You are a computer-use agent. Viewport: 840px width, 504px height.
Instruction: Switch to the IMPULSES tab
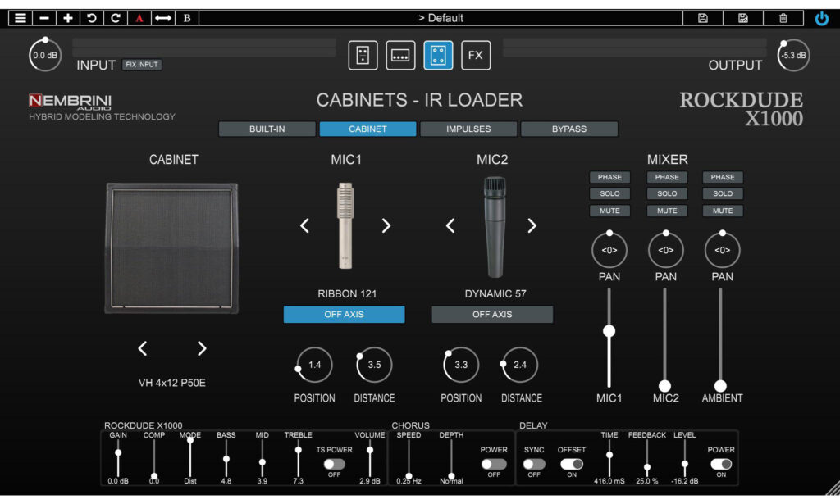click(468, 129)
